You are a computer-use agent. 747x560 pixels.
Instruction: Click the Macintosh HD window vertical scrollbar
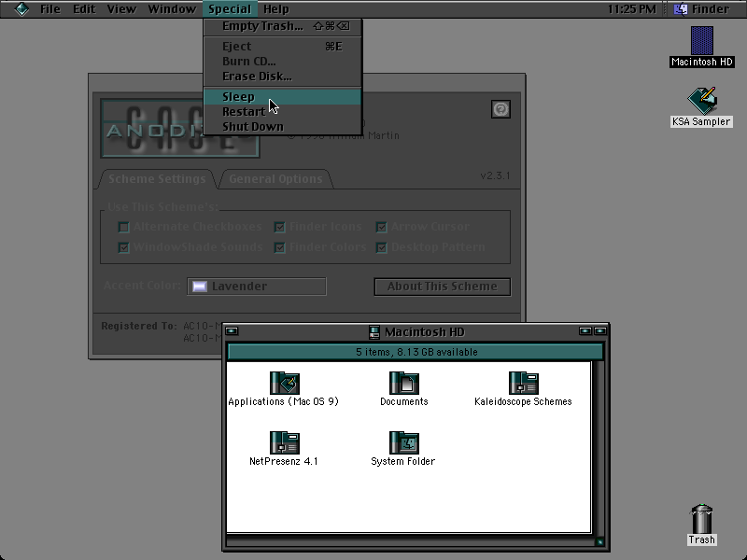point(599,448)
